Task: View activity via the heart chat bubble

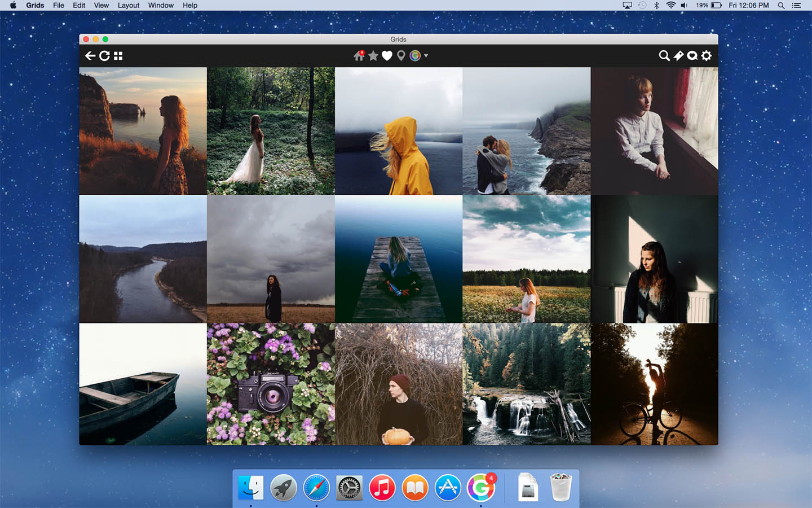Action: coord(692,56)
